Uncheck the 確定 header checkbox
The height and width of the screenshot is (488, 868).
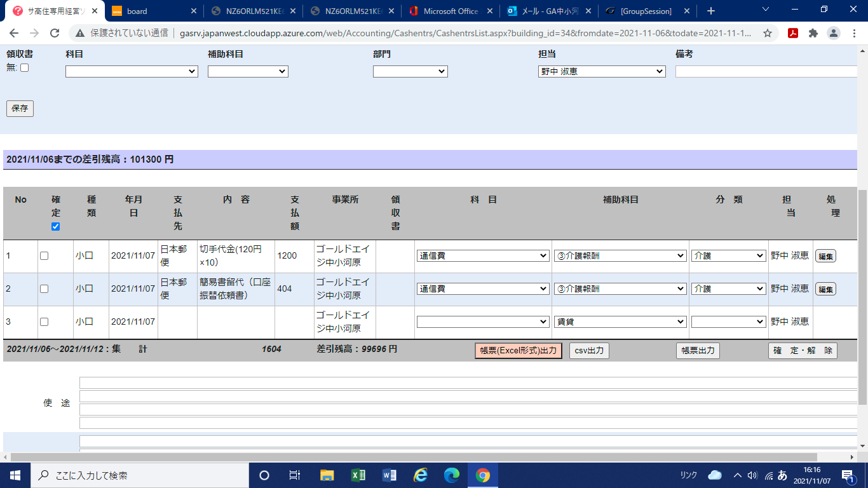click(x=55, y=227)
